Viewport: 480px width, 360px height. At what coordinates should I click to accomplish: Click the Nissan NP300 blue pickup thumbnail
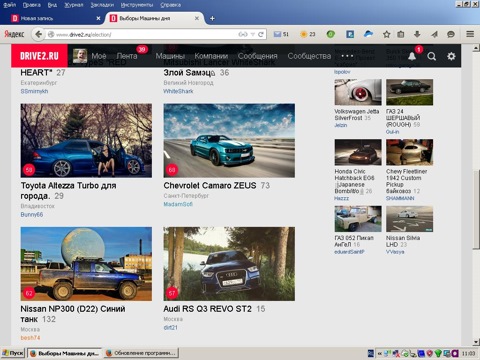(86, 264)
